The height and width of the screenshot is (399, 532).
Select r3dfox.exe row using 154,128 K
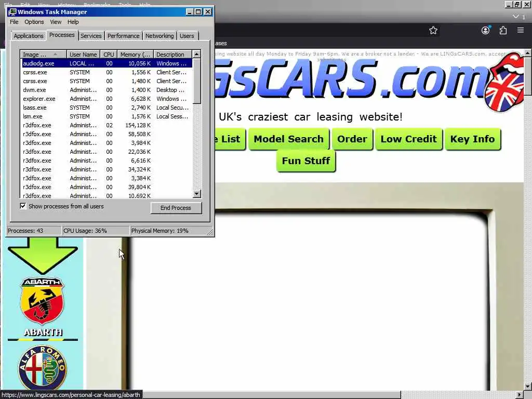click(106, 125)
